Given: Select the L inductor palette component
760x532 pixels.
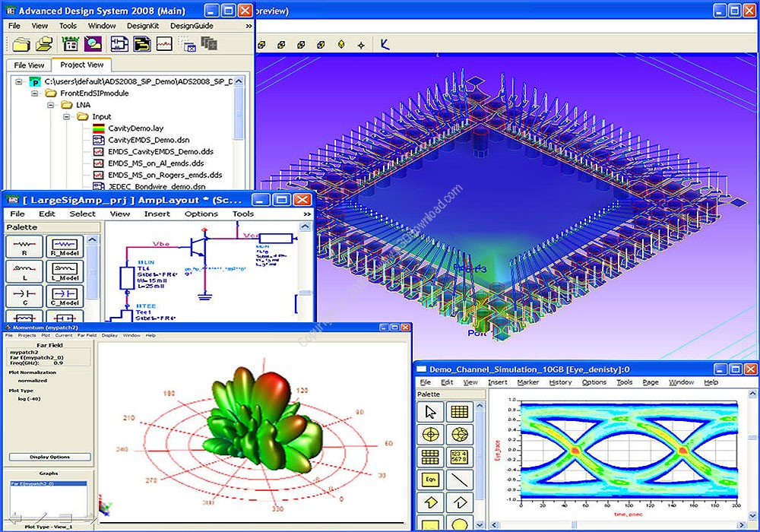Looking at the screenshot, I should pos(24,271).
